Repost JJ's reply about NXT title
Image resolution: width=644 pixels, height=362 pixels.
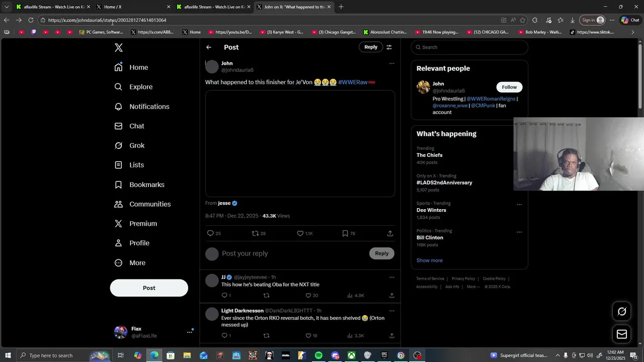click(266, 296)
